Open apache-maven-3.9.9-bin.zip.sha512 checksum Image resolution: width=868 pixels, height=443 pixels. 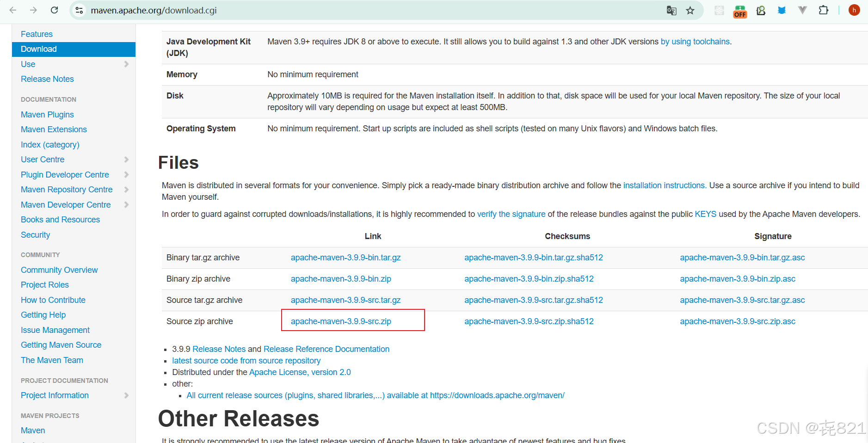(529, 279)
